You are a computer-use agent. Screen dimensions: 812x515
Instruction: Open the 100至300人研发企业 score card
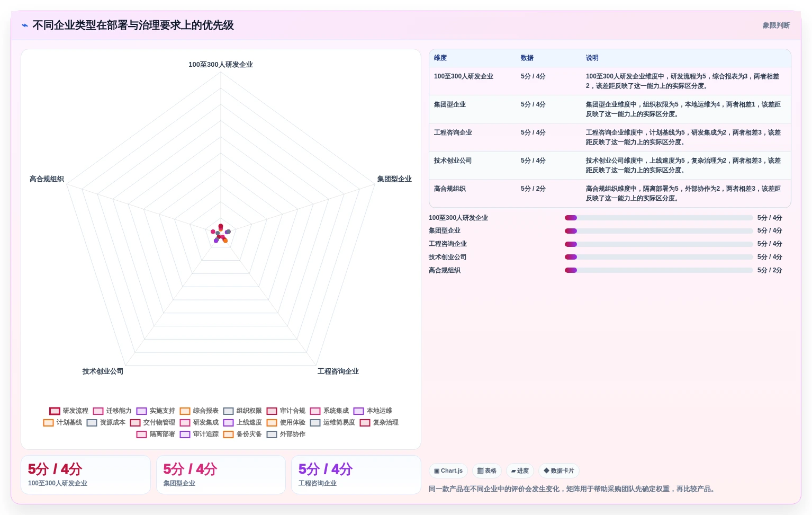coord(86,475)
